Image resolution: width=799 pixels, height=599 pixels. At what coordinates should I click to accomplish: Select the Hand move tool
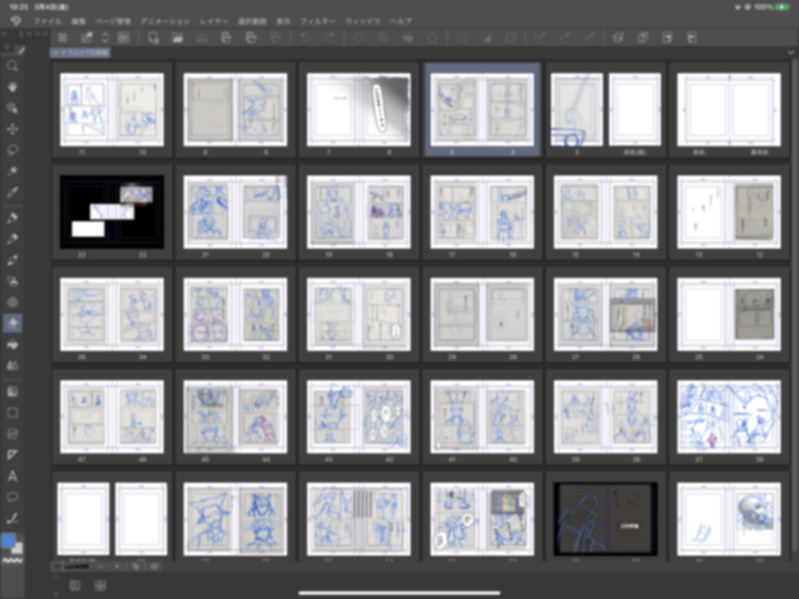tap(12, 87)
